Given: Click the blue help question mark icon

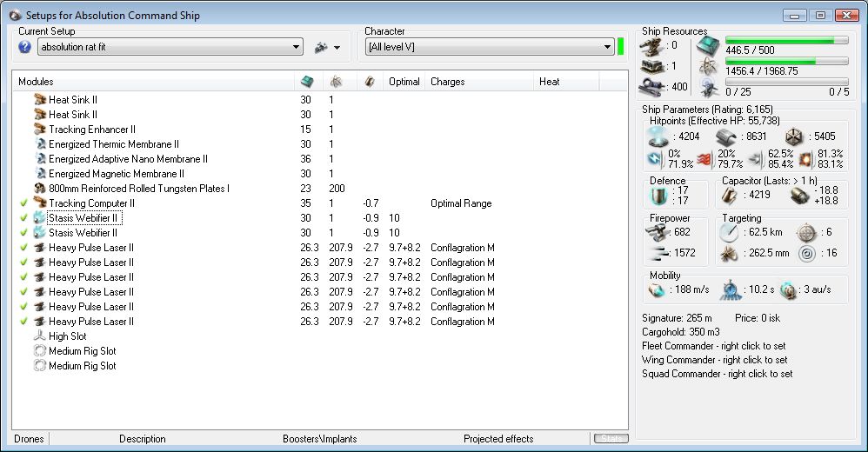Looking at the screenshot, I should pos(24,47).
